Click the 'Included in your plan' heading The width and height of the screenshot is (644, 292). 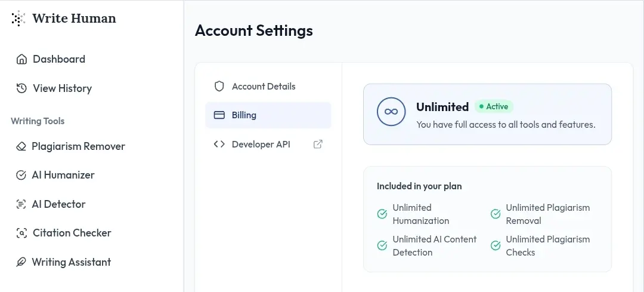pos(419,186)
